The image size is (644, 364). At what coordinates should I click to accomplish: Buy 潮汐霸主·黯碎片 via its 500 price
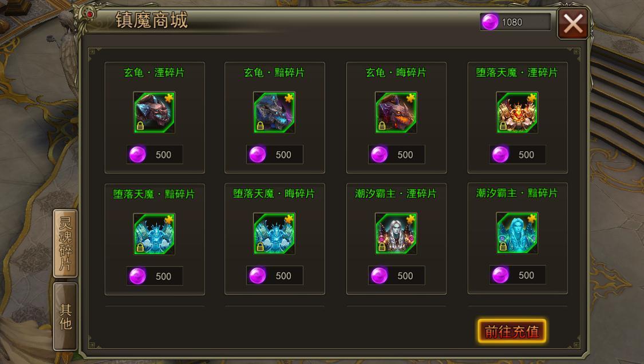[x=517, y=275]
